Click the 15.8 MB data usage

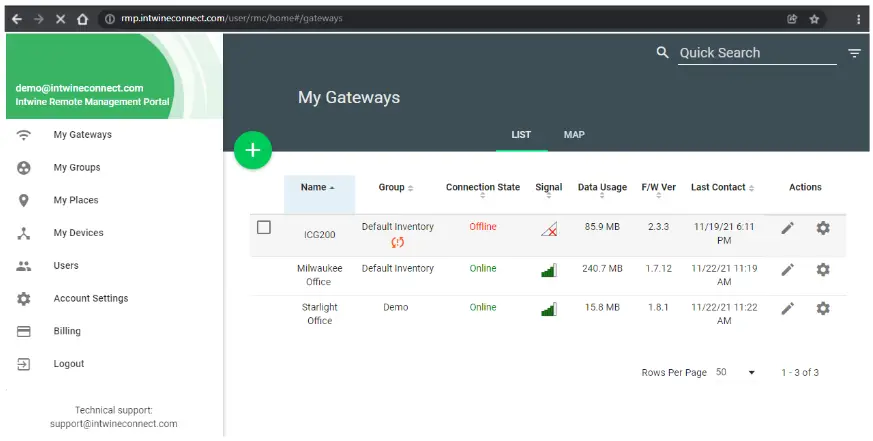602,307
